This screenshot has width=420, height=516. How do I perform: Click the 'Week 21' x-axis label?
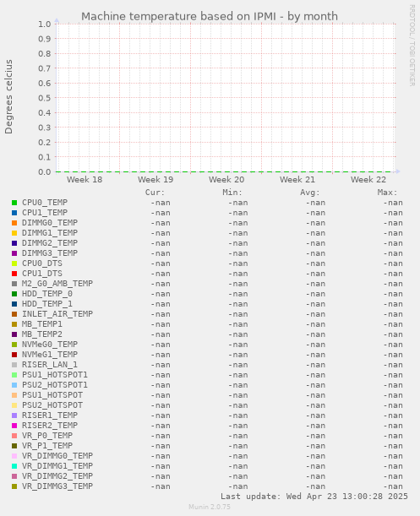(x=297, y=180)
